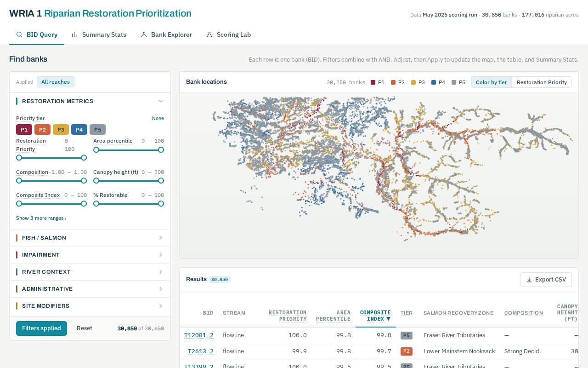Toggle the P4 priority tier chip
Image resolution: width=588 pixels, height=368 pixels.
pos(79,130)
